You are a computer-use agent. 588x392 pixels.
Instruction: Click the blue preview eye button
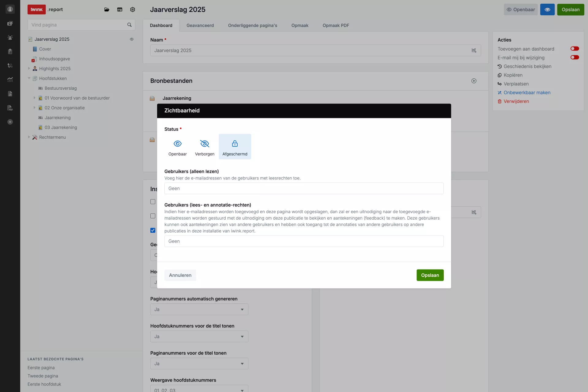(547, 9)
